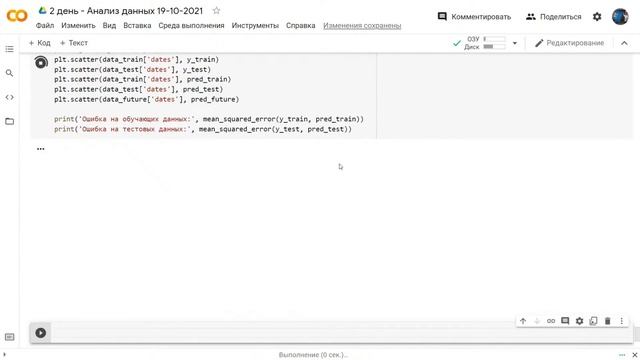Open the user account avatar
The width and height of the screenshot is (640, 360).
click(x=620, y=17)
